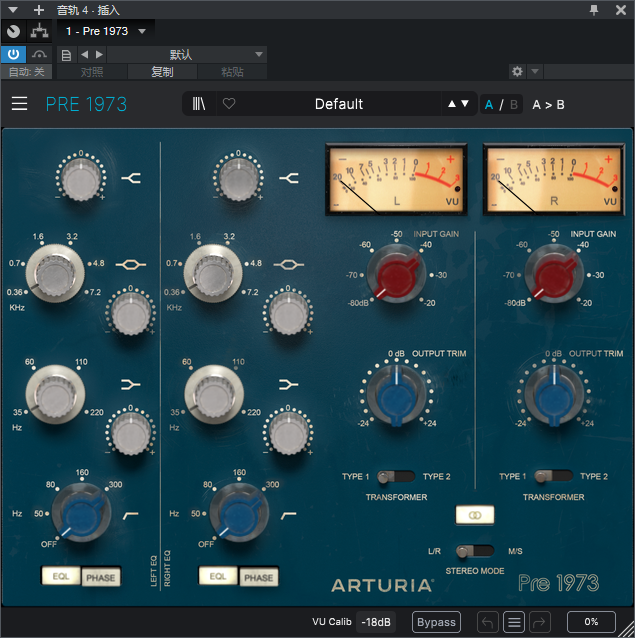Open the 默认 preset dropdown

(187, 55)
